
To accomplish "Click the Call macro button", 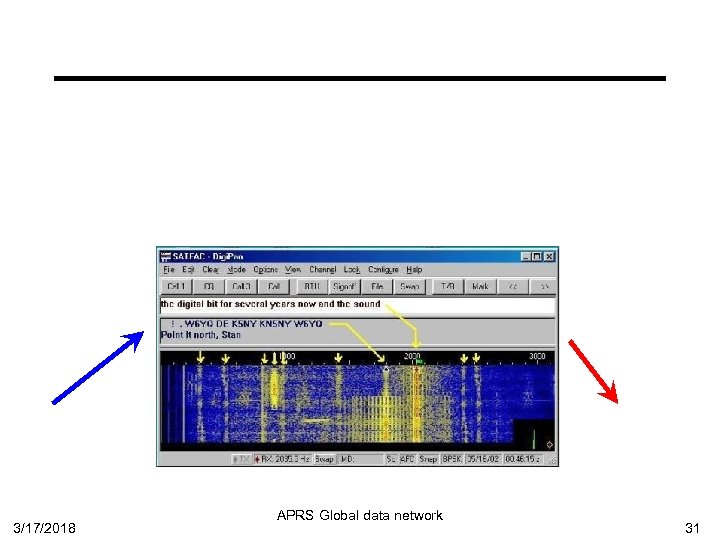I will (x=274, y=287).
